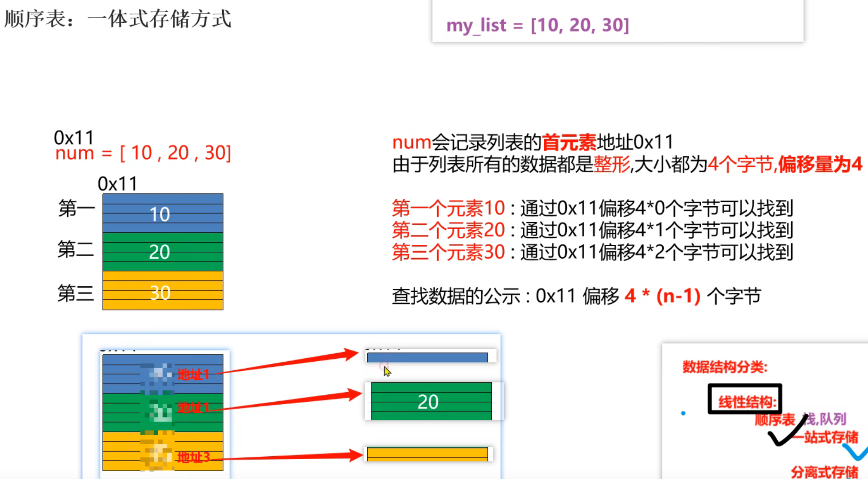This screenshot has width=868, height=479.
Task: Click the separated yellow bar at bottom
Action: pos(427,454)
